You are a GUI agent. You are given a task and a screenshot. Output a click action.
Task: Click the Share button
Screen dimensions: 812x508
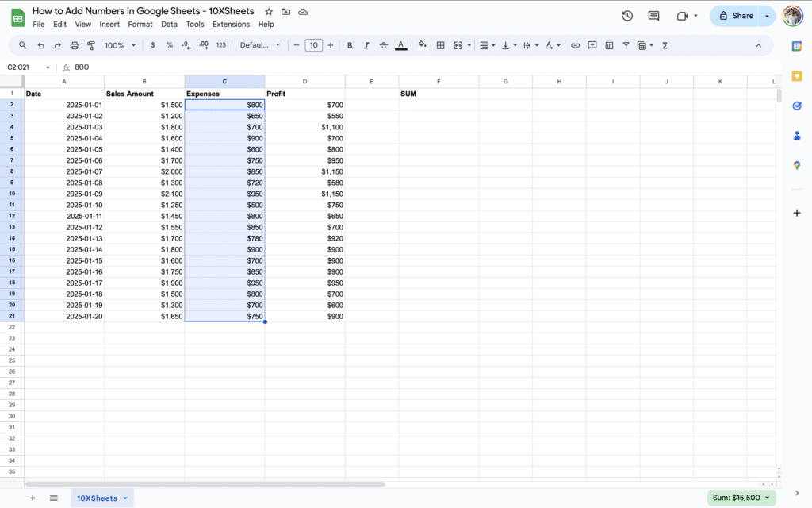point(737,16)
